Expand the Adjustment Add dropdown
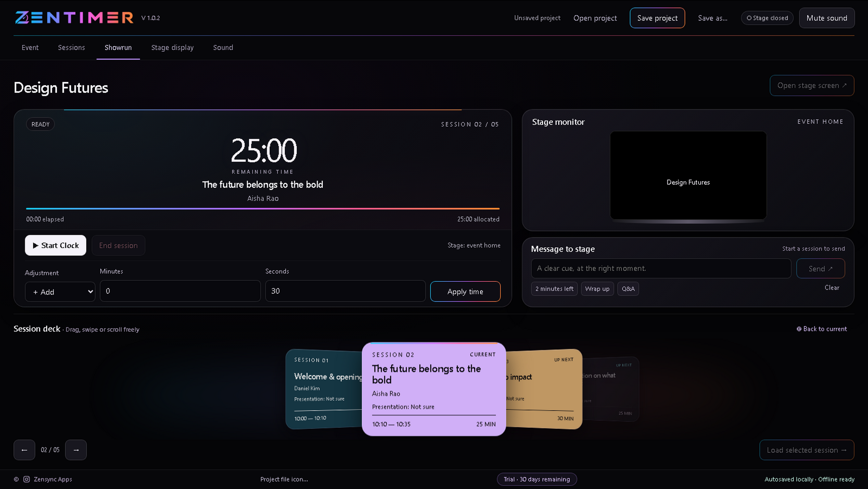This screenshot has width=868, height=489. [60, 292]
